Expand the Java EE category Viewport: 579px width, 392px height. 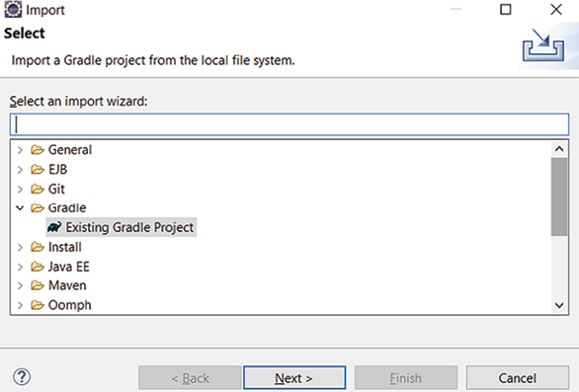coord(20,267)
